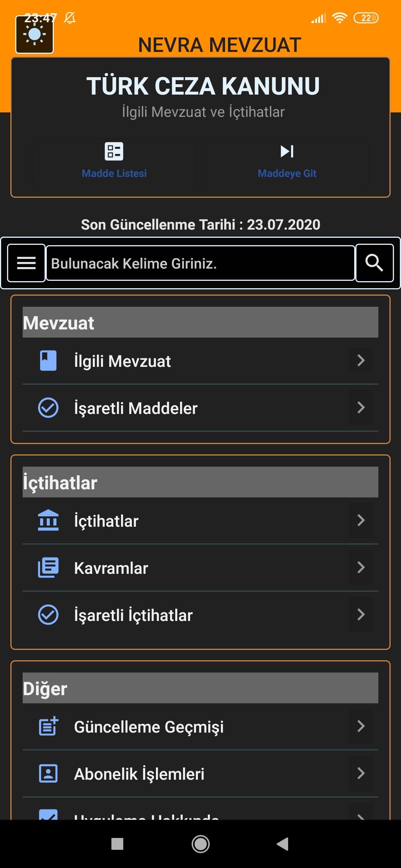Viewport: 401px width, 868px height.
Task: Expand the Kavramlar row chevron
Action: 361,567
